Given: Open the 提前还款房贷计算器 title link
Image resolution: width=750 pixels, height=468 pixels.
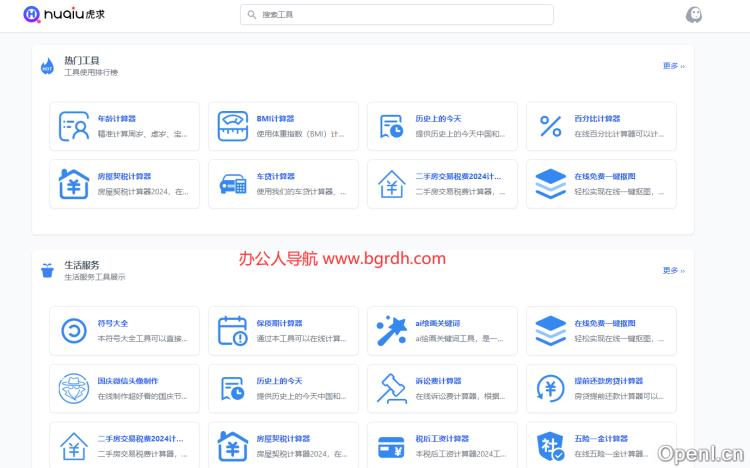Looking at the screenshot, I should click(x=608, y=381).
